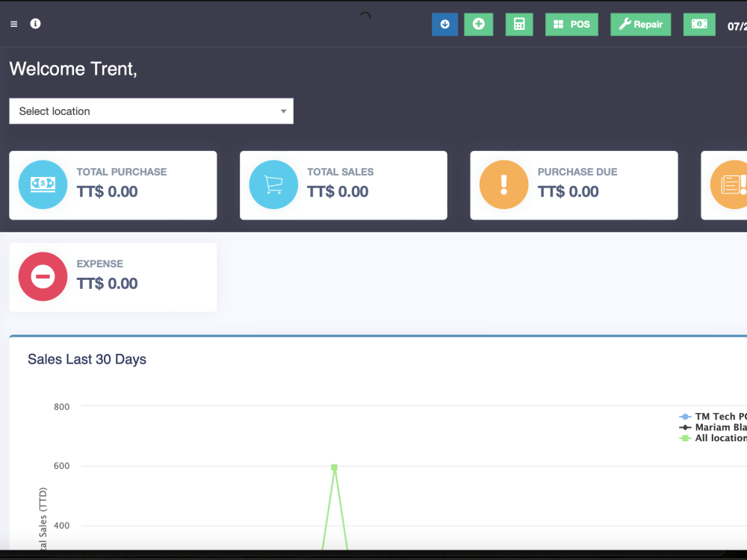Click the EXPENSE label
The width and height of the screenshot is (747, 560).
(99, 264)
